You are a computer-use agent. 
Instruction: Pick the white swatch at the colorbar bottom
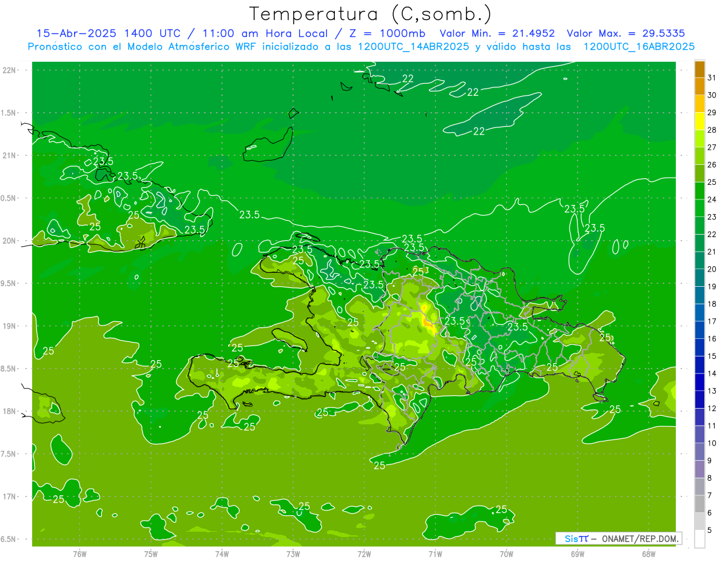pyautogui.click(x=699, y=539)
